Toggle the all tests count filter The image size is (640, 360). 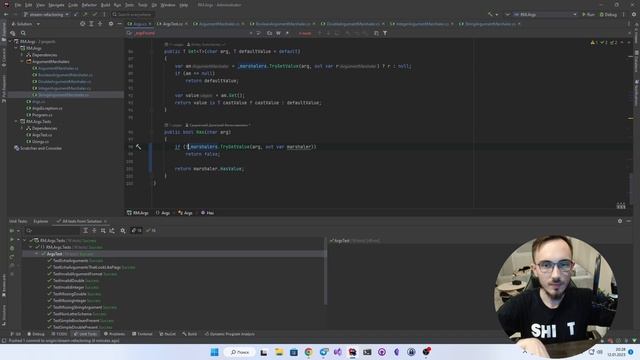point(136,231)
